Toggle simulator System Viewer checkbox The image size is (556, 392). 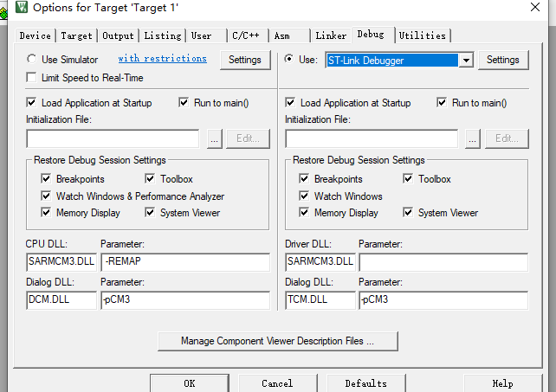150,213
